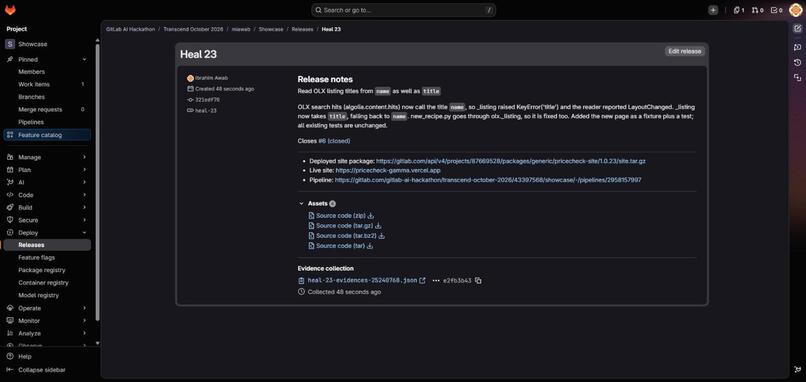
Task: Collapse the Deploy sidebar section
Action: pos(84,233)
